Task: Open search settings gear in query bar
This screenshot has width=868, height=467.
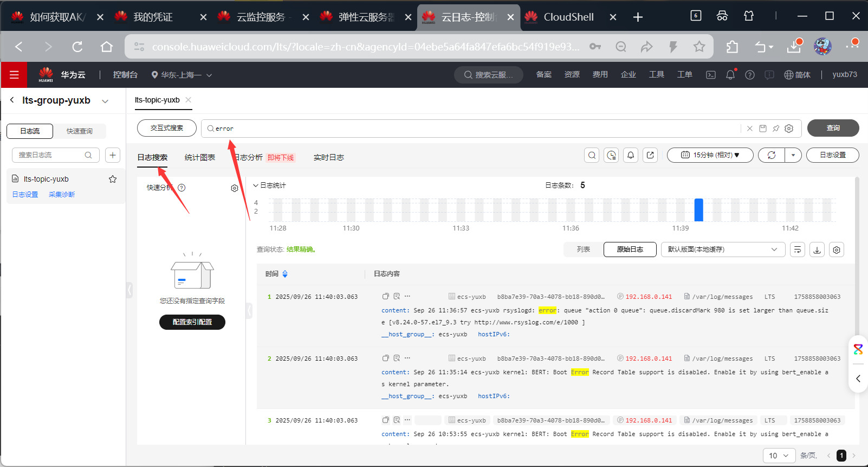Action: click(x=789, y=129)
